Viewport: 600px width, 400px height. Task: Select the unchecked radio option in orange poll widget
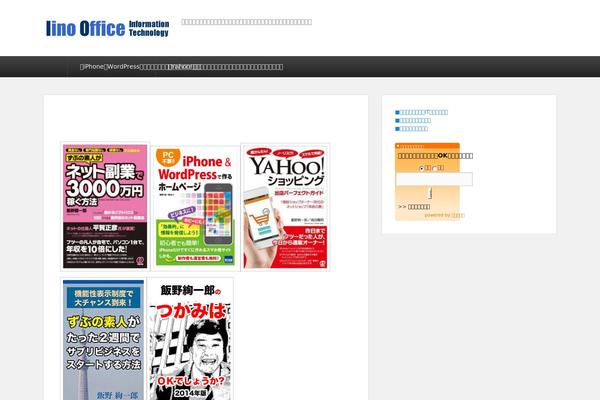434,168
